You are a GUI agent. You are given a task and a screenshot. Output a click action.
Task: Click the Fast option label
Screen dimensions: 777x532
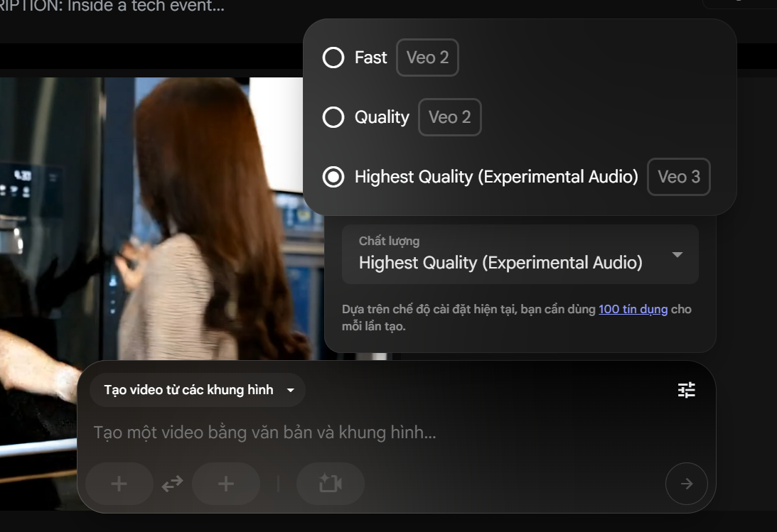pos(370,58)
